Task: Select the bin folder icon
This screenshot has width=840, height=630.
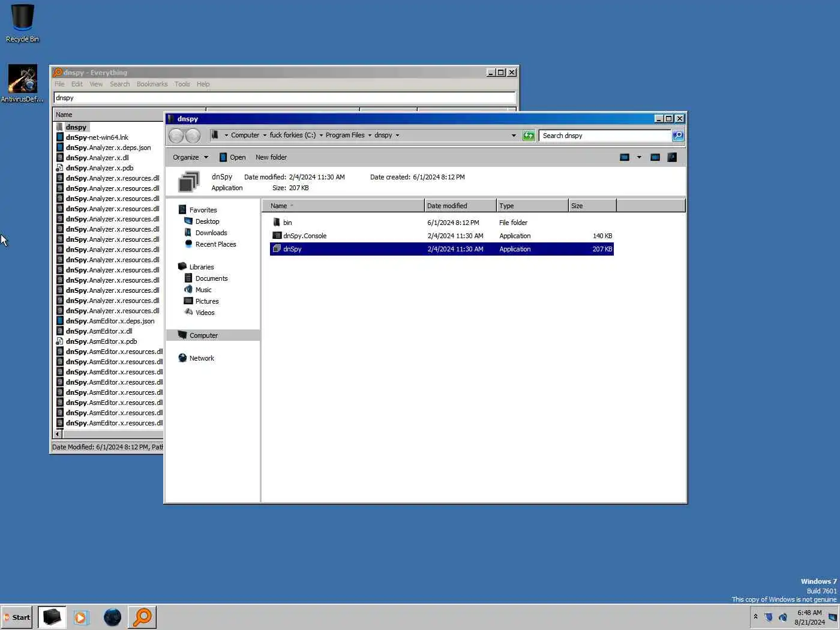Action: (277, 222)
